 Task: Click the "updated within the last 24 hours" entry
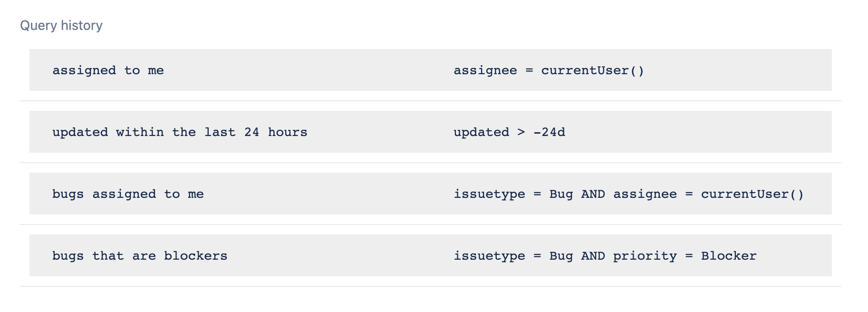coord(180,132)
